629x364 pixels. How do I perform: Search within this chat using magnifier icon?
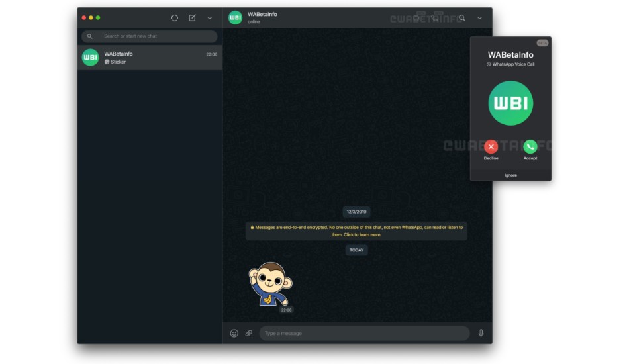click(x=462, y=18)
